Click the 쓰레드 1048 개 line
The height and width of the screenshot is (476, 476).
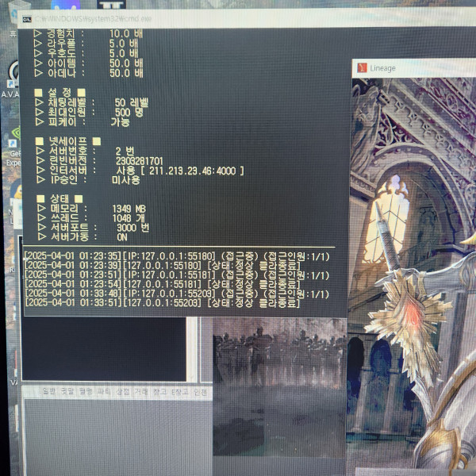pyautogui.click(x=91, y=218)
